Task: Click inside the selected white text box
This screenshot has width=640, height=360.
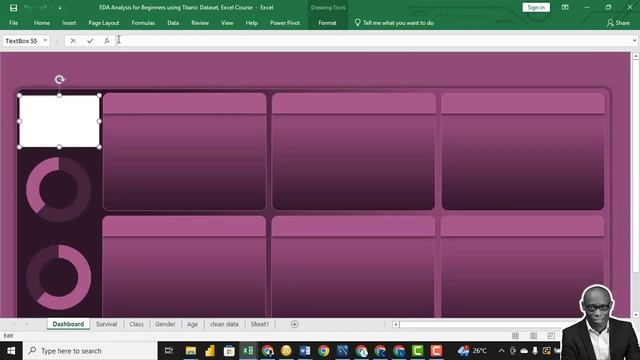Action: [59, 121]
